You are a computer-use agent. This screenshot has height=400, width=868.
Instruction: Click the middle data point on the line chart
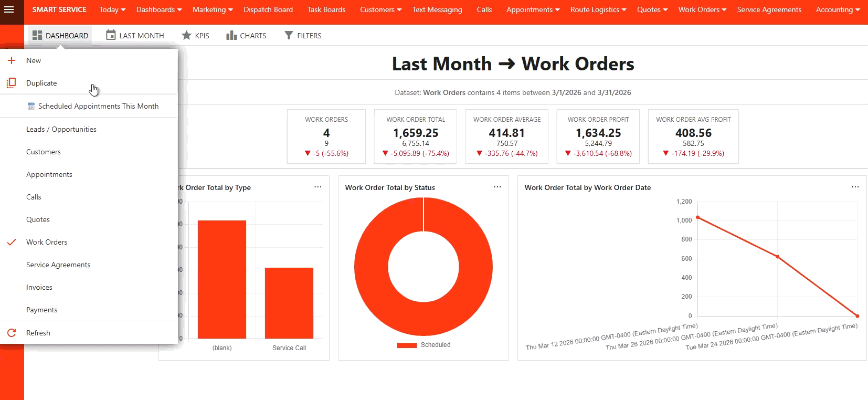click(x=777, y=257)
